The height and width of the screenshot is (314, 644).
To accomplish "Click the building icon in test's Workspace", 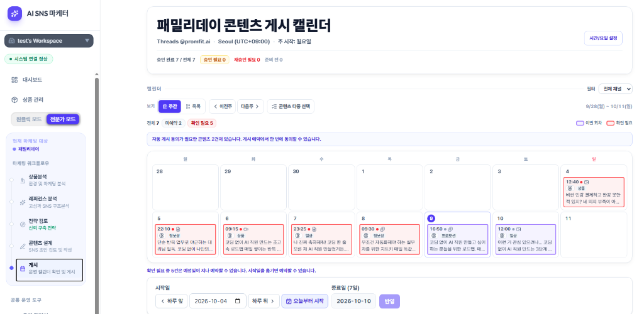I will pos(12,41).
